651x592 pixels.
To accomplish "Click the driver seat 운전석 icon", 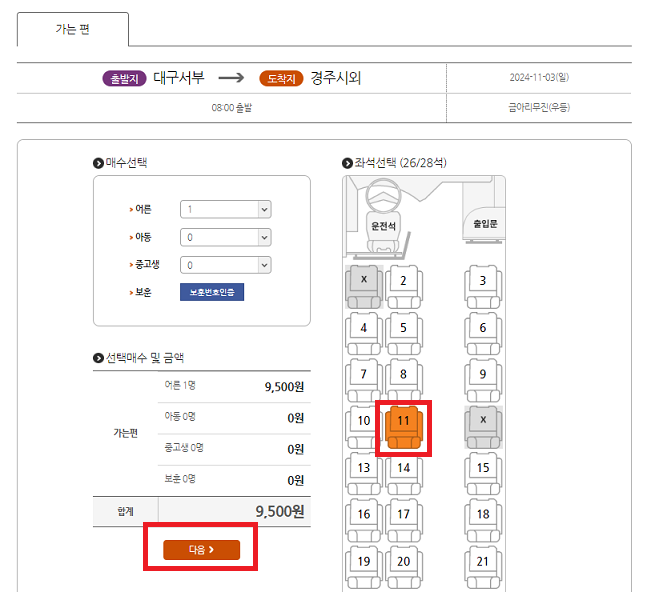I will coord(383,226).
